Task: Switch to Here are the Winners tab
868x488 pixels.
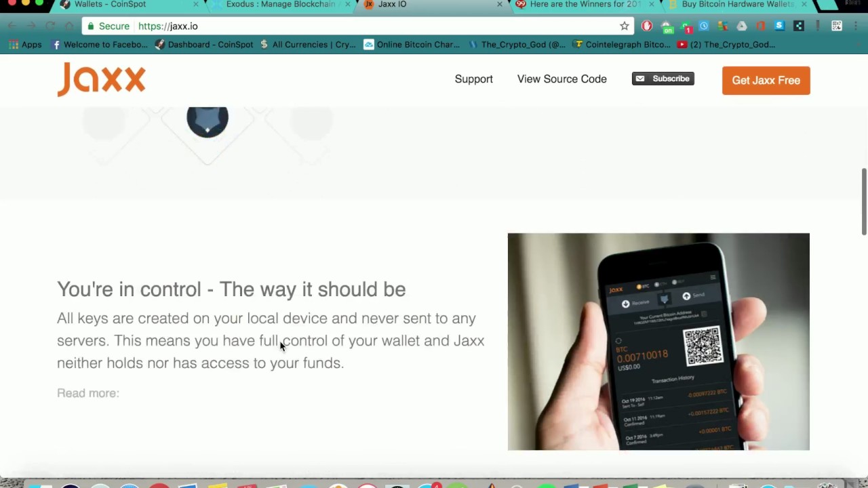Action: click(x=585, y=4)
